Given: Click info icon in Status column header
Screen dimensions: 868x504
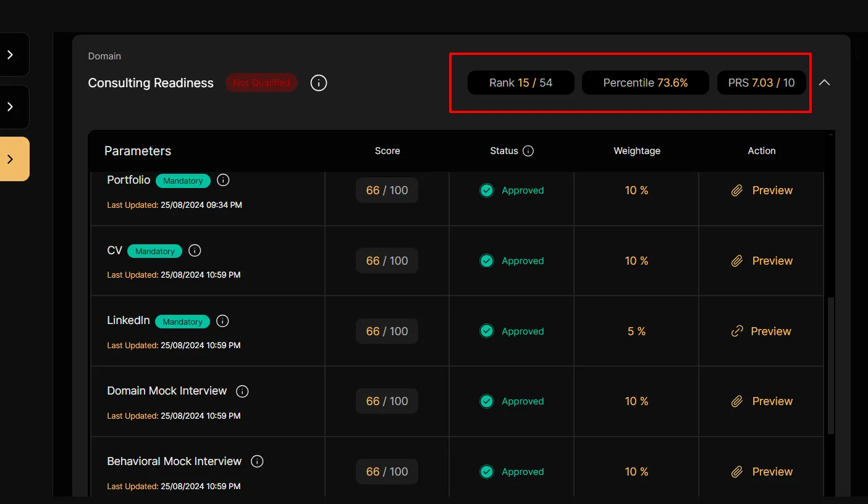Looking at the screenshot, I should tap(528, 151).
